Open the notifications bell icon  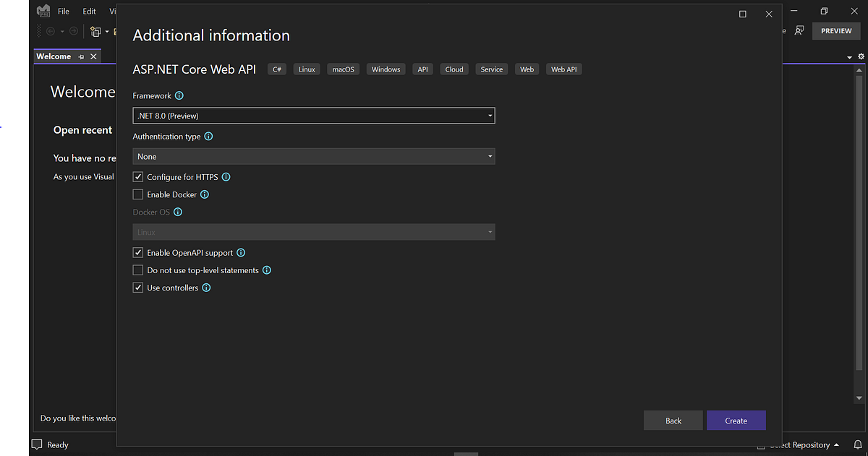click(857, 445)
